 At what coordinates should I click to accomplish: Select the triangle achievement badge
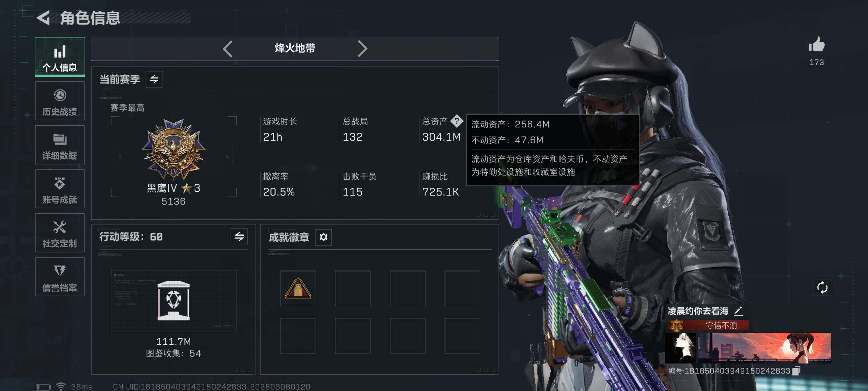coord(298,288)
